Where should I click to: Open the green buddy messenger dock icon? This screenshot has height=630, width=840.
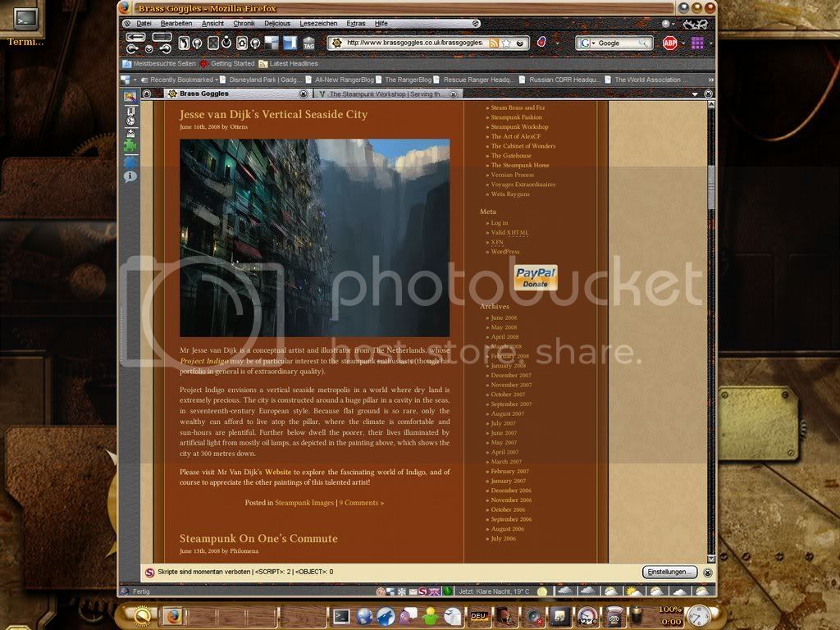point(430,616)
